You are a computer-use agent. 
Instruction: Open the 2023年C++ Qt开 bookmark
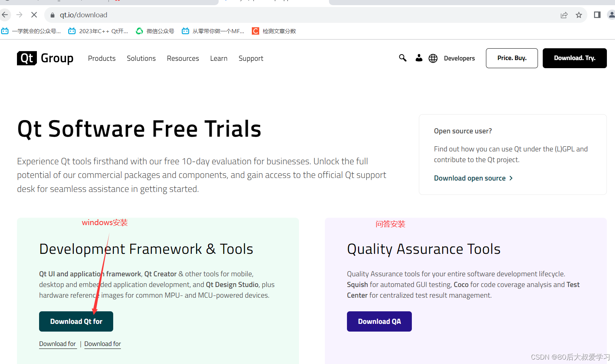[x=98, y=31]
